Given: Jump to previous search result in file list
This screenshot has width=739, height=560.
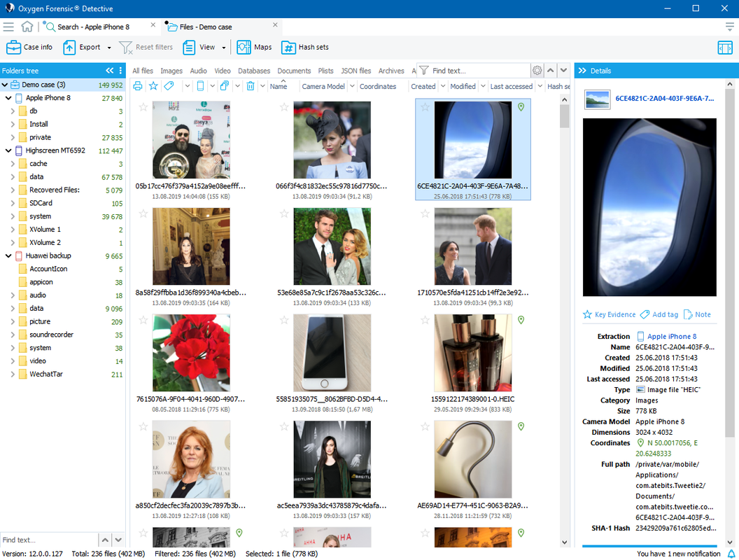Looking at the screenshot, I should pos(551,71).
